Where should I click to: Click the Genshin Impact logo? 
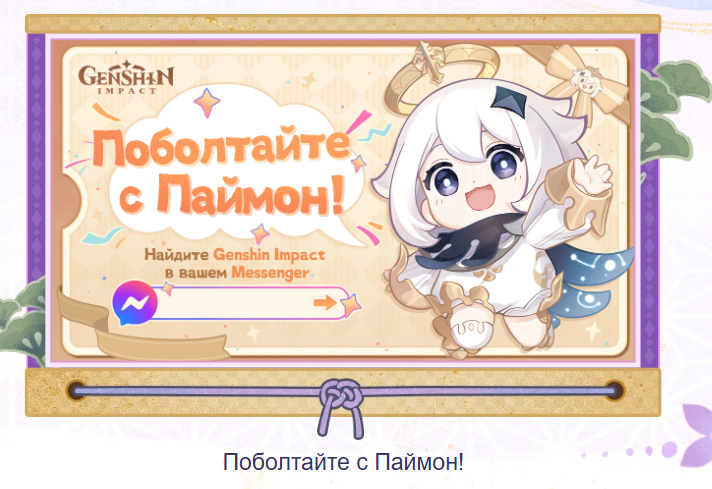(x=126, y=78)
